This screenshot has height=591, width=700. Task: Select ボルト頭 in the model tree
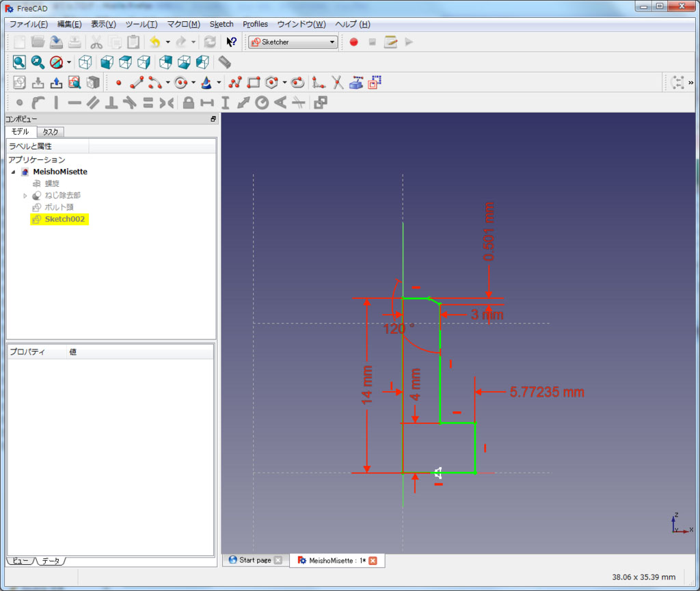(x=59, y=207)
